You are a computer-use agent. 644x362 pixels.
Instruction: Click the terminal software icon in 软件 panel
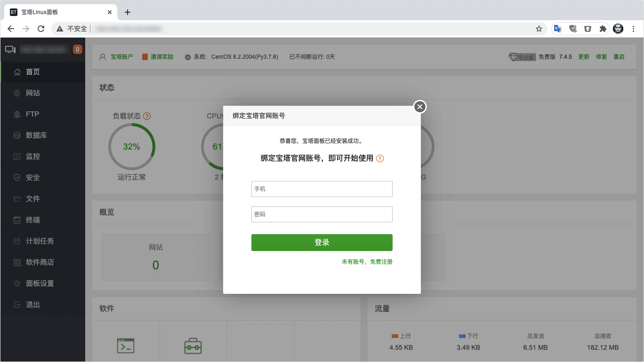(x=126, y=346)
